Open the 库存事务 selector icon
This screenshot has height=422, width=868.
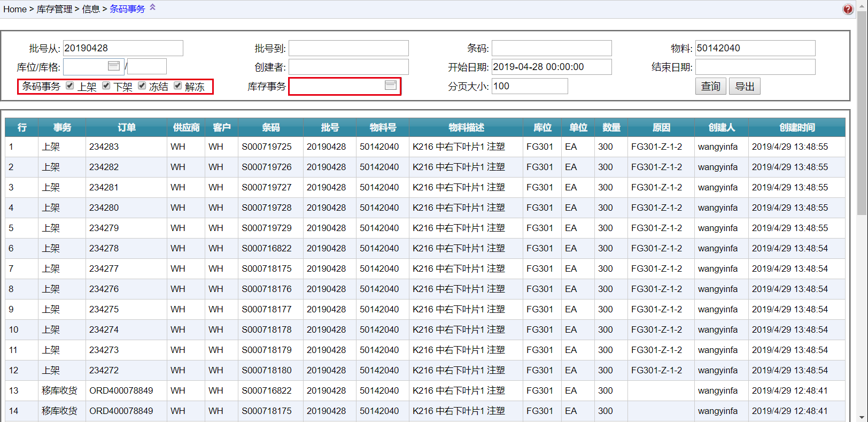click(x=391, y=85)
